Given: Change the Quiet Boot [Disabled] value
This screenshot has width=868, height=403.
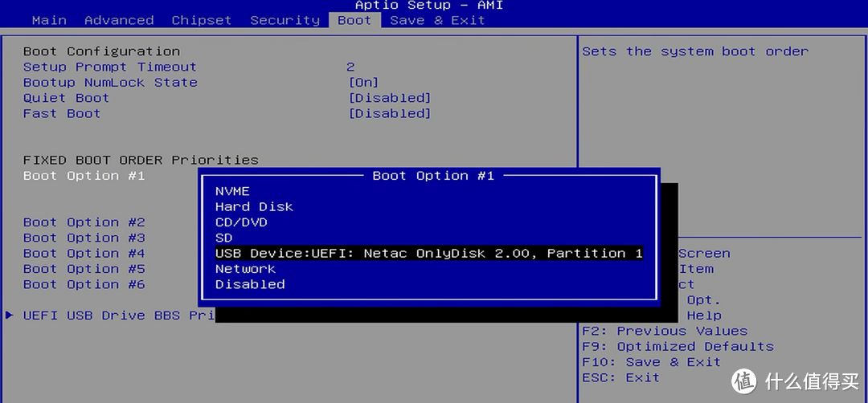Looking at the screenshot, I should click(390, 98).
